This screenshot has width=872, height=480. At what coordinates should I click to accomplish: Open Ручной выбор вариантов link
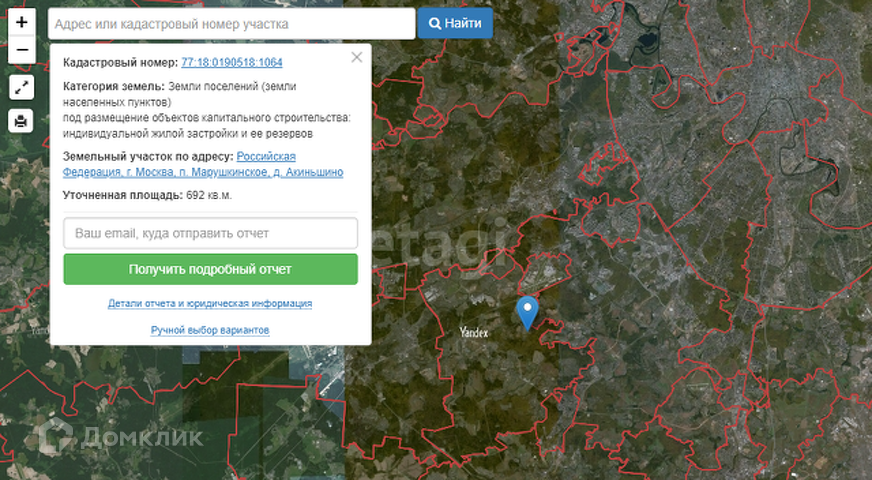(210, 330)
